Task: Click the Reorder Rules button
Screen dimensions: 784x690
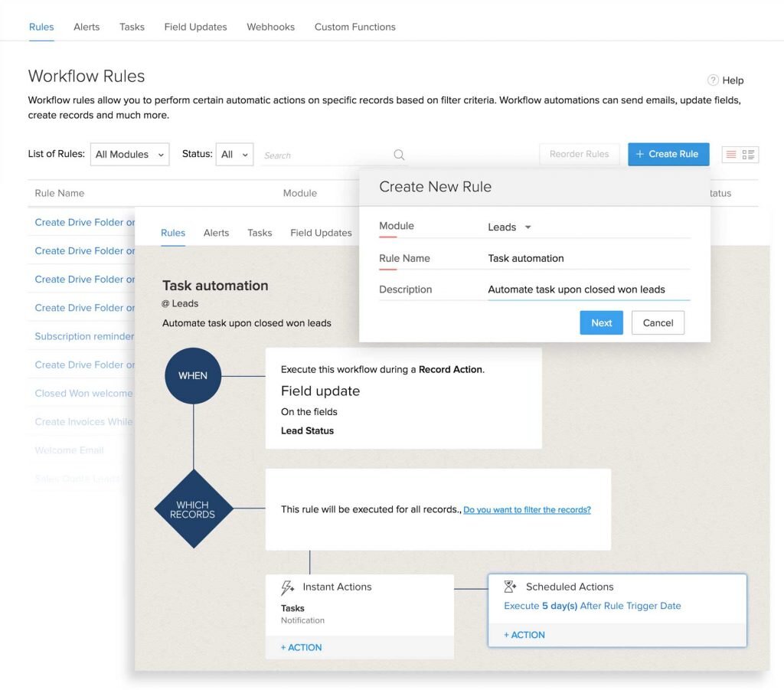Action: [579, 154]
